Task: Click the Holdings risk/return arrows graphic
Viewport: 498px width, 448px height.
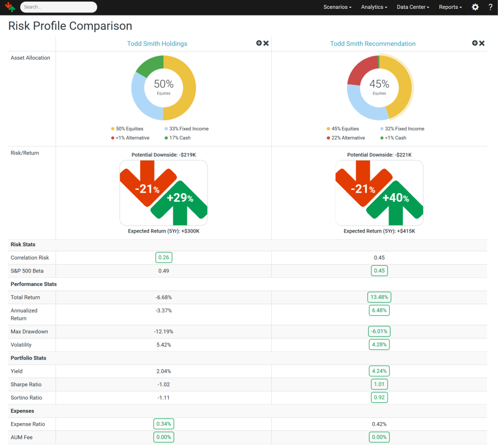Action: pyautogui.click(x=163, y=192)
